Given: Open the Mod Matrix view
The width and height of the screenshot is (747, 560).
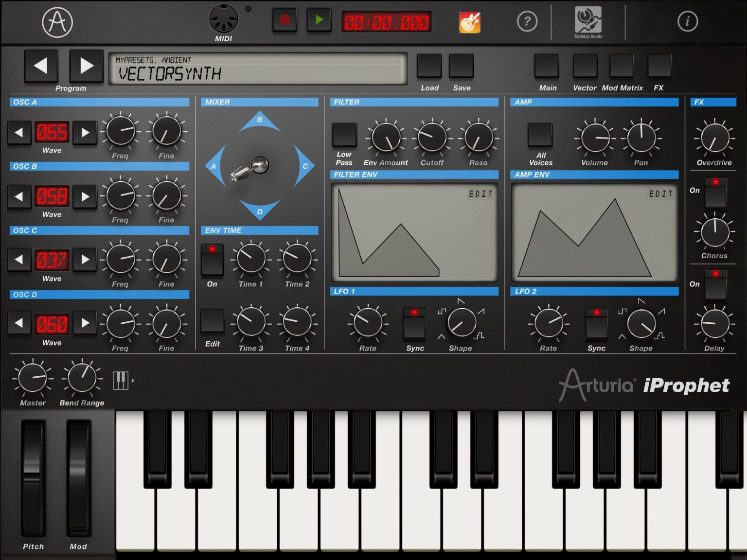Looking at the screenshot, I should (622, 65).
